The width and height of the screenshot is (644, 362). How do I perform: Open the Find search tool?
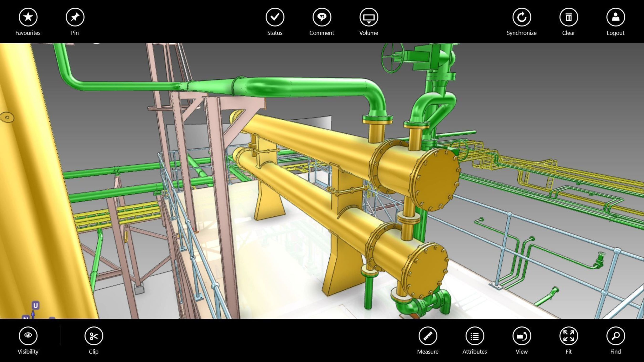pyautogui.click(x=616, y=336)
